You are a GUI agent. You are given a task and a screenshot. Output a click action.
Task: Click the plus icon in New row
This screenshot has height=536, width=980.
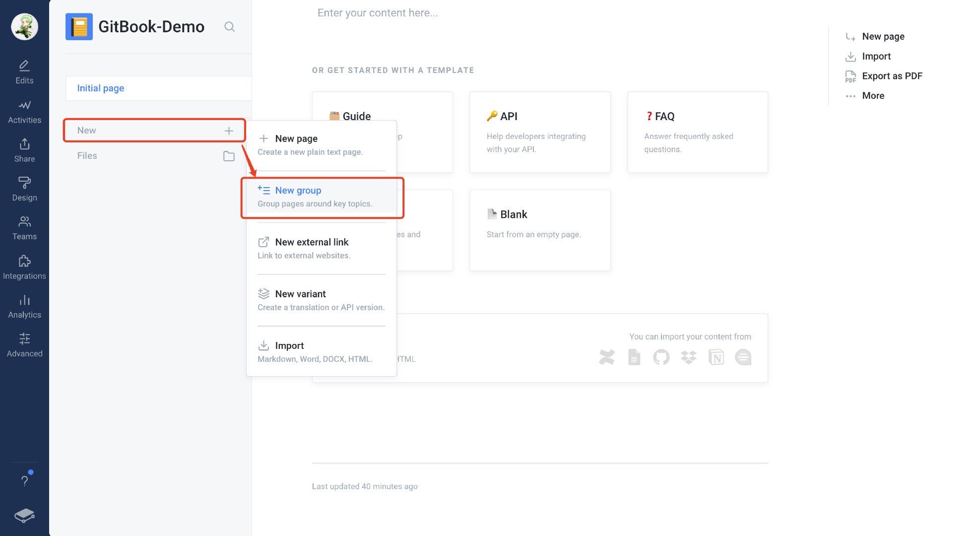(229, 131)
